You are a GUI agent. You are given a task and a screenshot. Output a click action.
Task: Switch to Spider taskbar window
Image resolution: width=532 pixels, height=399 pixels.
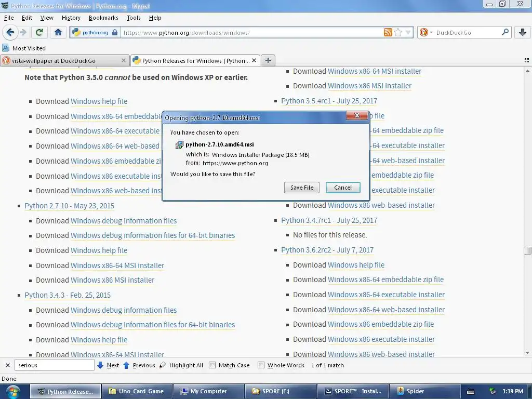(424, 391)
